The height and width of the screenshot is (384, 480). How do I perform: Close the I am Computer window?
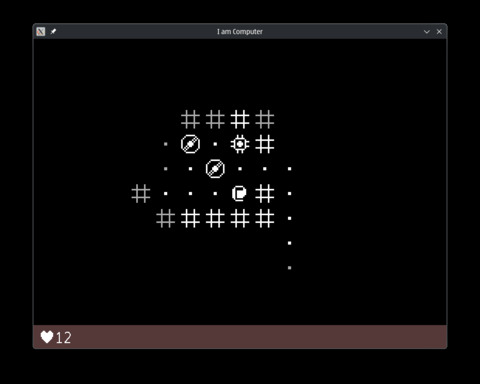coord(439,31)
